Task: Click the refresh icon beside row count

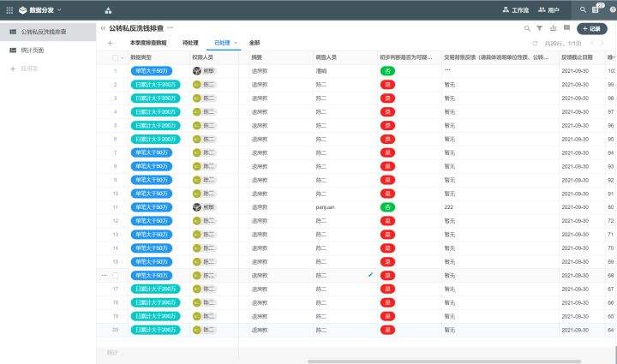Action: coord(536,42)
